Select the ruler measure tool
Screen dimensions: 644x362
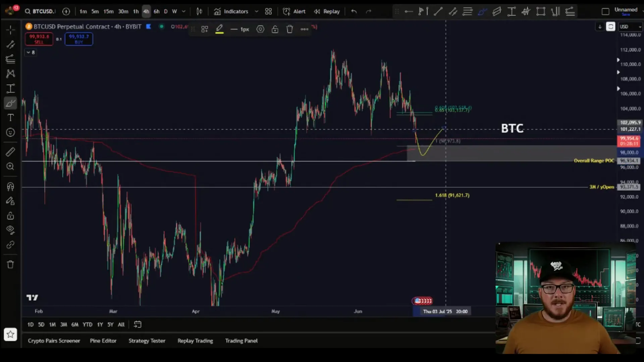[10, 152]
